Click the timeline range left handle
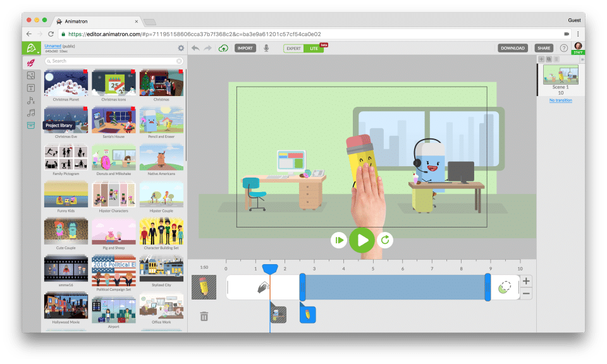The width and height of the screenshot is (607, 364). click(x=302, y=287)
